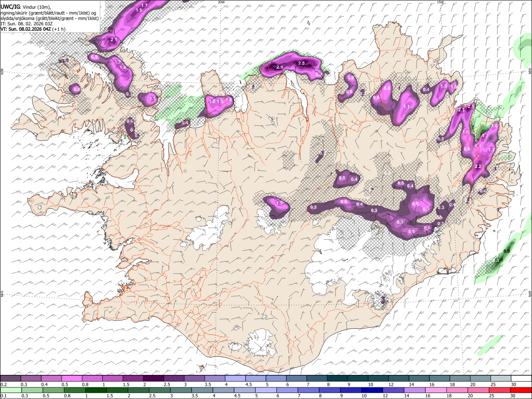532x399 pixels.
Task: Click the 2.1 precipitation value label
Action: coord(114,40)
